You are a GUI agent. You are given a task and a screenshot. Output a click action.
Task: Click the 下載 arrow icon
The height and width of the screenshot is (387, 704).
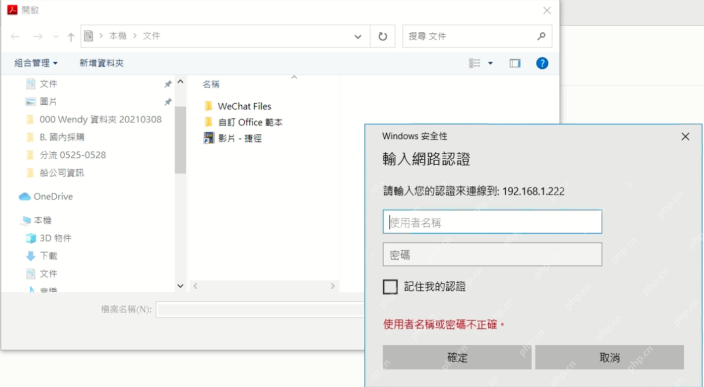(31, 256)
